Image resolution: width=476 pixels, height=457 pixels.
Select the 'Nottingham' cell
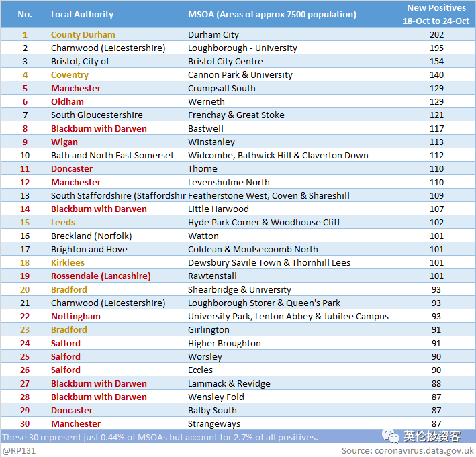(x=76, y=316)
